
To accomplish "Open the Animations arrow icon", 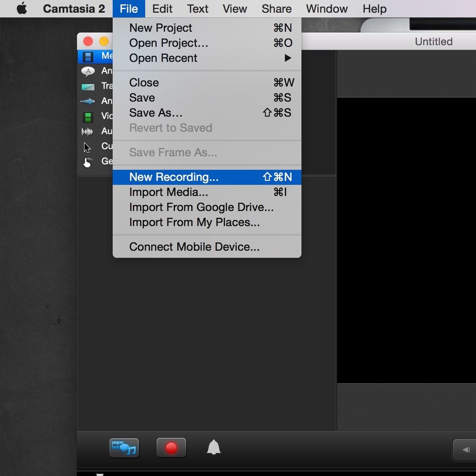I will coord(88,102).
